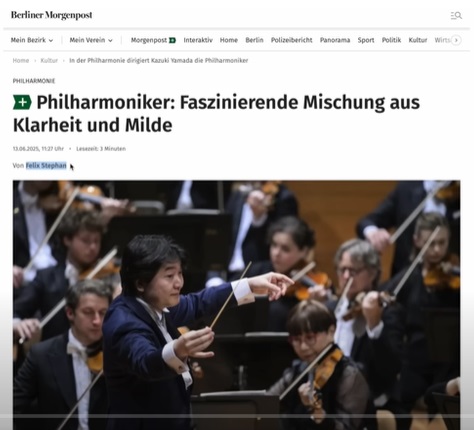Click the Berliner Morgenpost logo
The image size is (474, 430).
pos(52,15)
